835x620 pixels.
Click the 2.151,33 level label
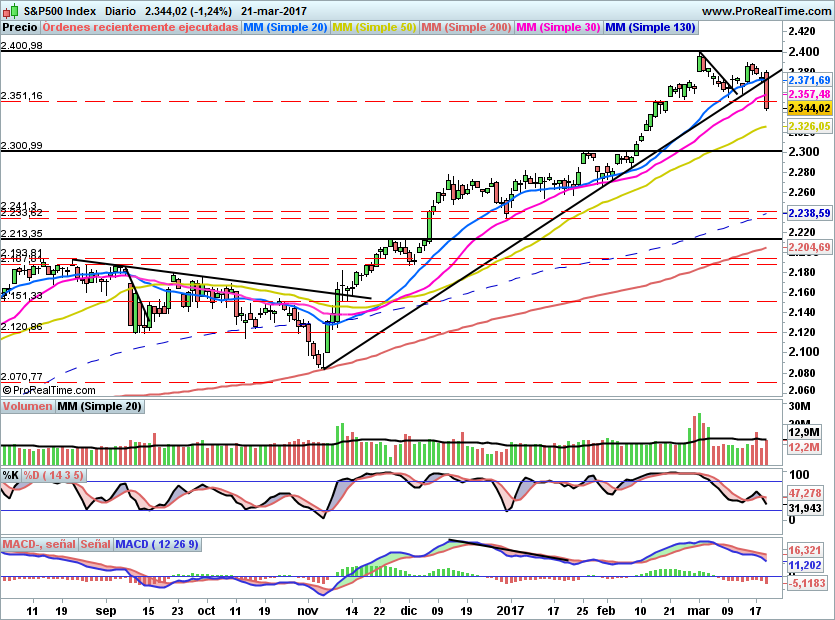tap(22, 296)
